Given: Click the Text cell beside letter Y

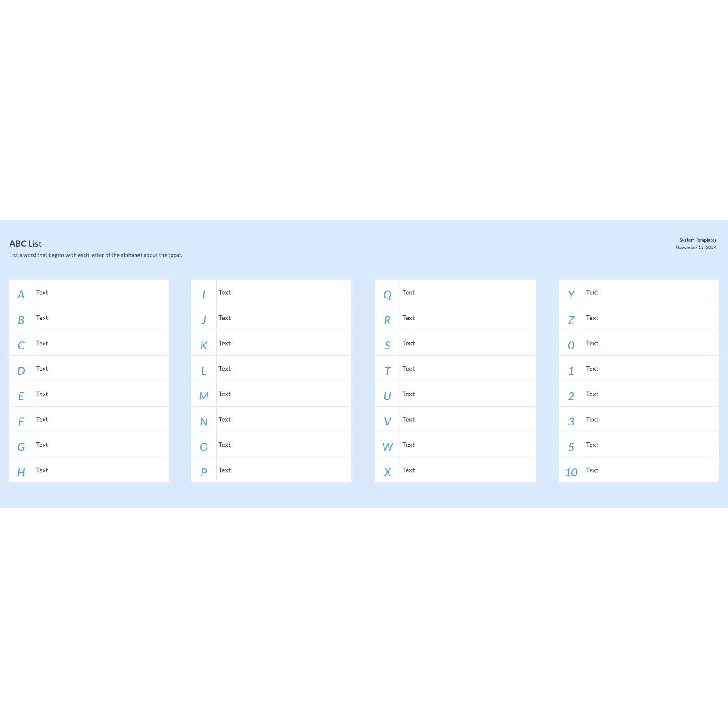Looking at the screenshot, I should click(652, 293).
